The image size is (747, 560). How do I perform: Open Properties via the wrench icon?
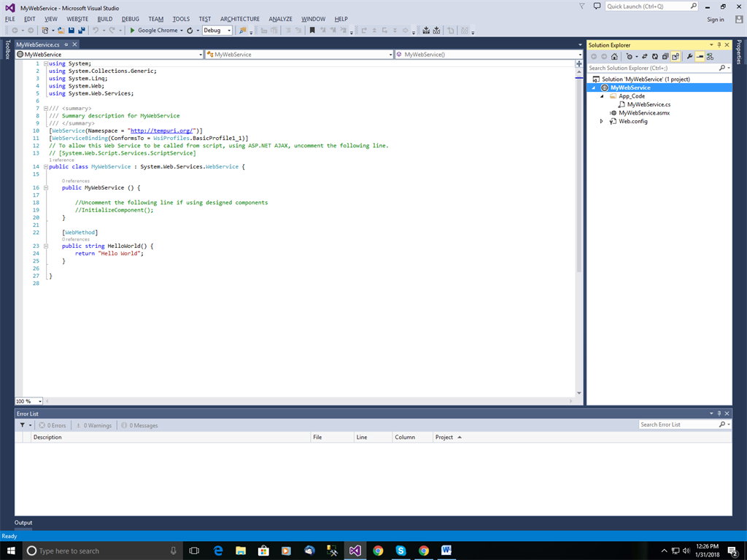point(689,56)
